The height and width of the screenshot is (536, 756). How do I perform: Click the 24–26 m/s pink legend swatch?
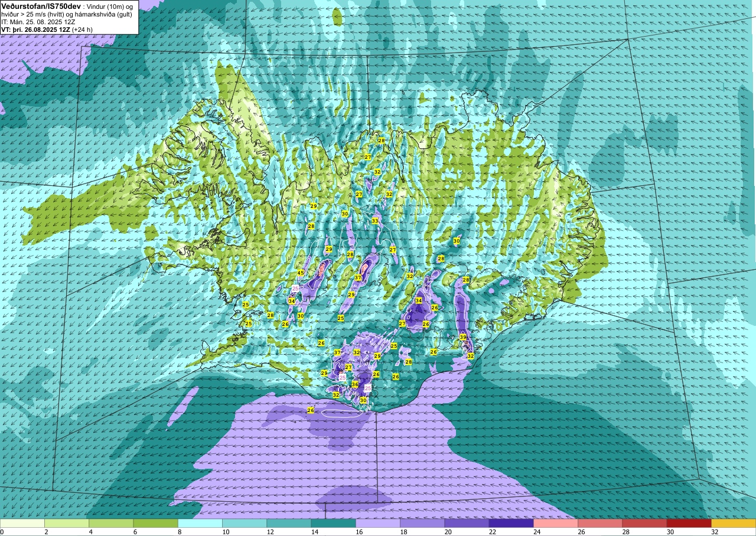point(556,523)
